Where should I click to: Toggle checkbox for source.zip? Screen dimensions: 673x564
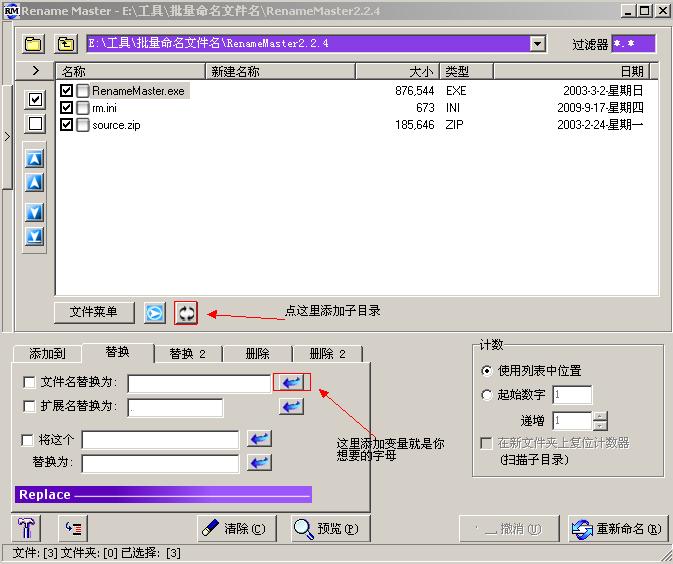66,124
